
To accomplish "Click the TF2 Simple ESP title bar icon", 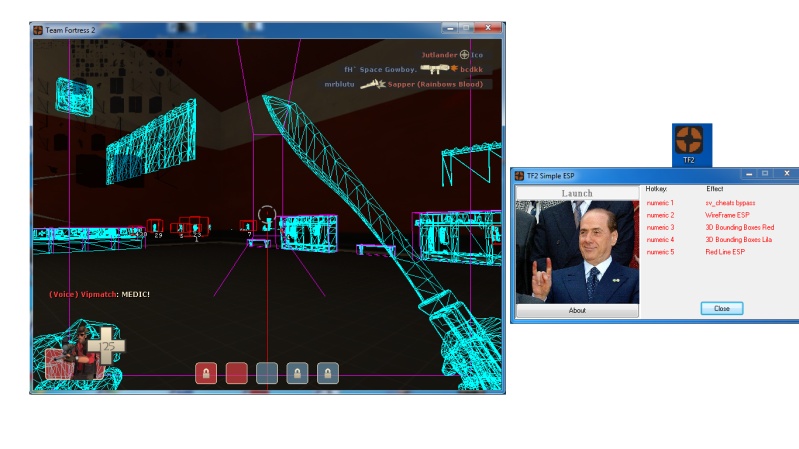I will [519, 174].
